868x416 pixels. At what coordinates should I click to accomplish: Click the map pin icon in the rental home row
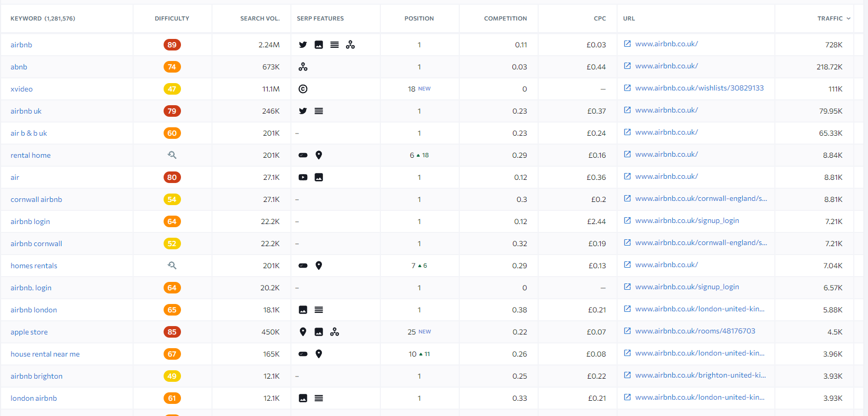click(319, 155)
